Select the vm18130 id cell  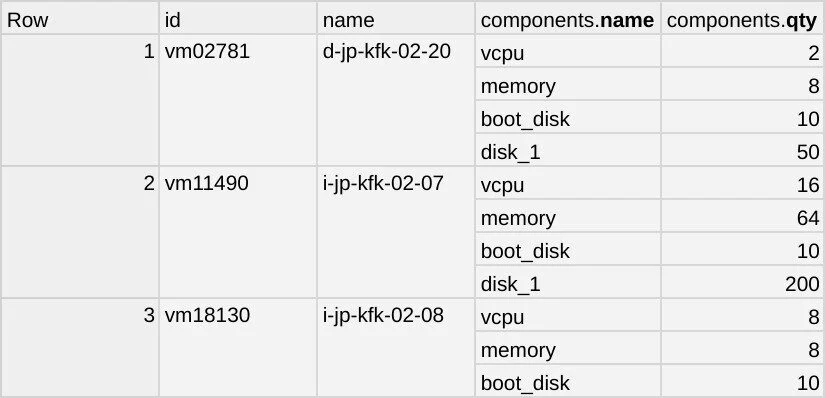pyautogui.click(x=238, y=347)
